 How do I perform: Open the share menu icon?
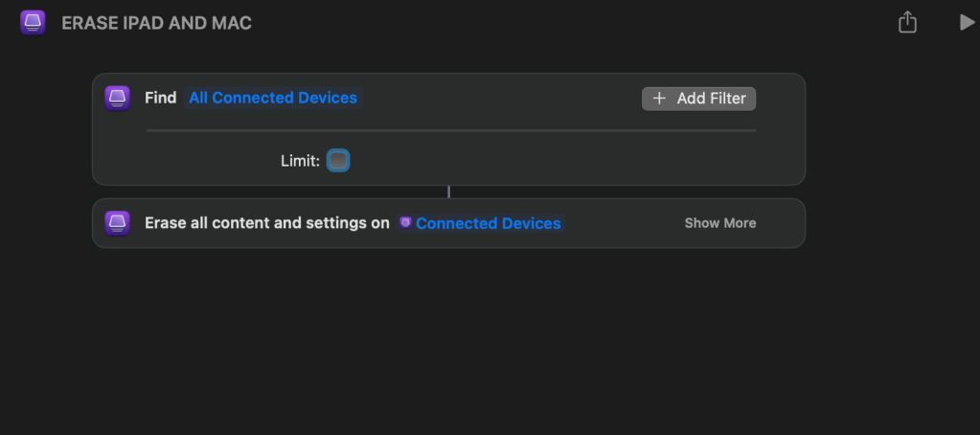click(907, 23)
